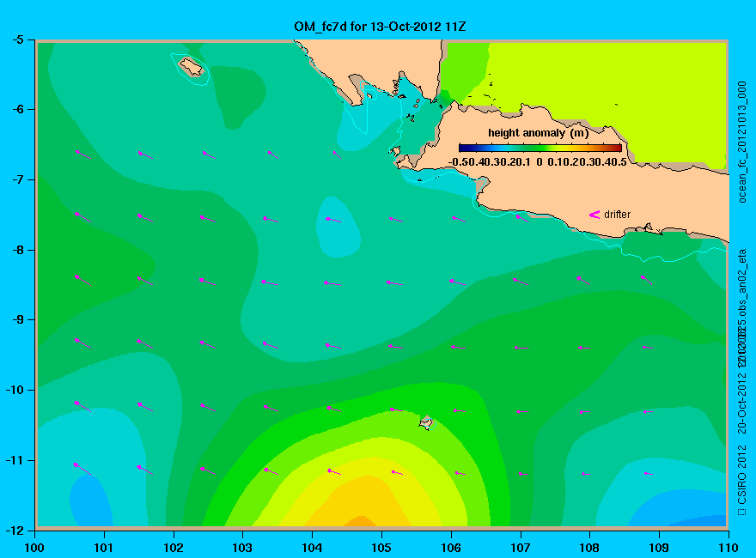Click the height anomaly colorbar gradient

tap(540, 148)
